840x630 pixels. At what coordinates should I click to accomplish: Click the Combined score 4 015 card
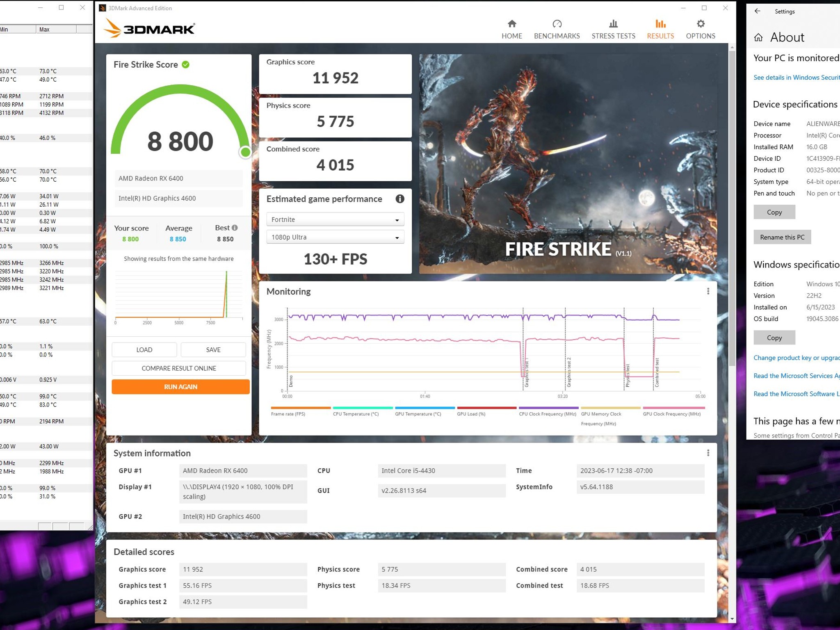tap(335, 161)
